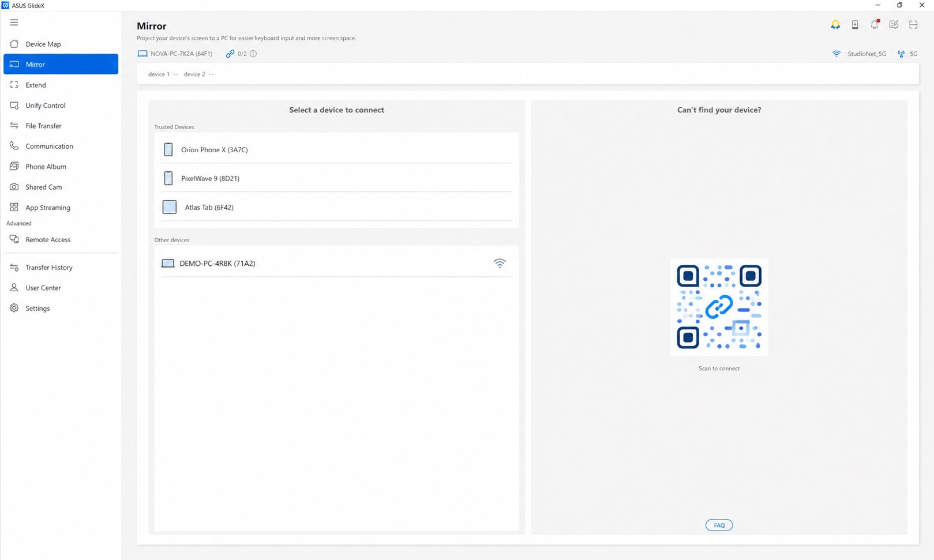Click the Other devices heading
This screenshot has height=560, width=934.
pyautogui.click(x=172, y=240)
